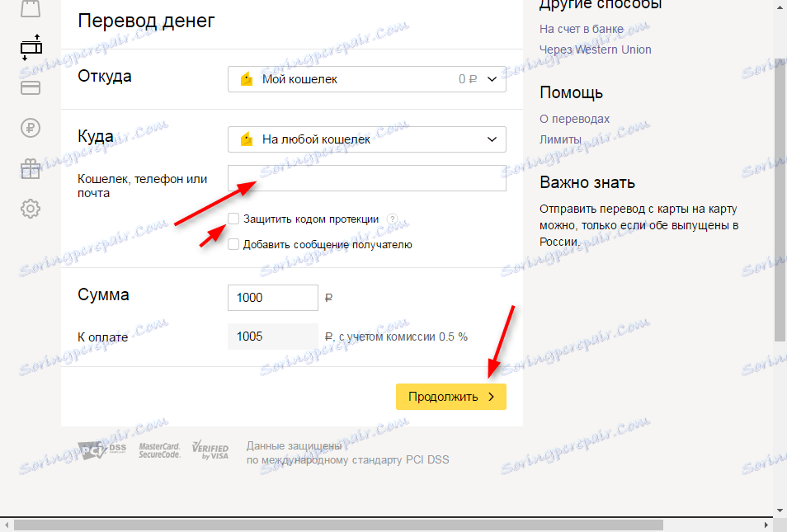Click the horizontal scrollbar right arrow
This screenshot has width=787, height=532.
[x=766, y=525]
